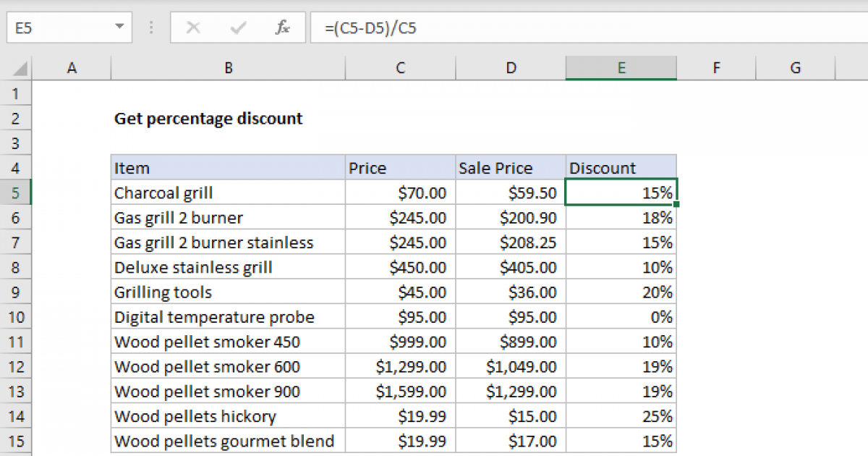Click the Discount header cell

(x=621, y=168)
